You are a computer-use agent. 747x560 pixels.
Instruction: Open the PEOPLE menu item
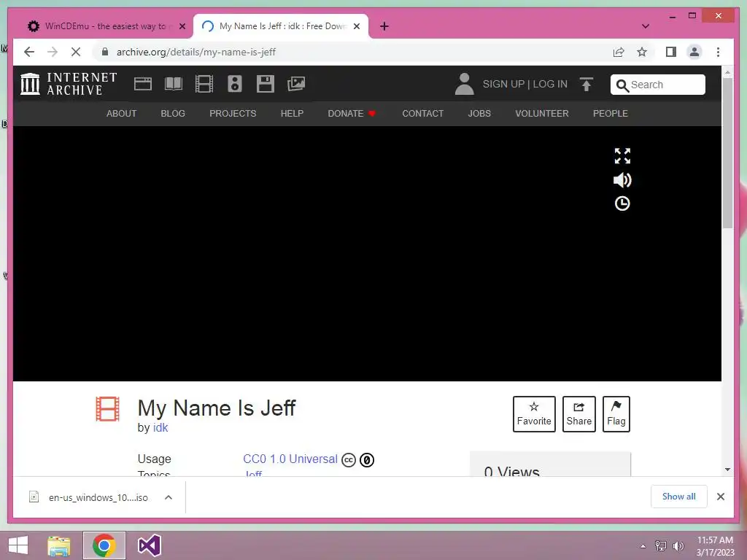point(611,113)
